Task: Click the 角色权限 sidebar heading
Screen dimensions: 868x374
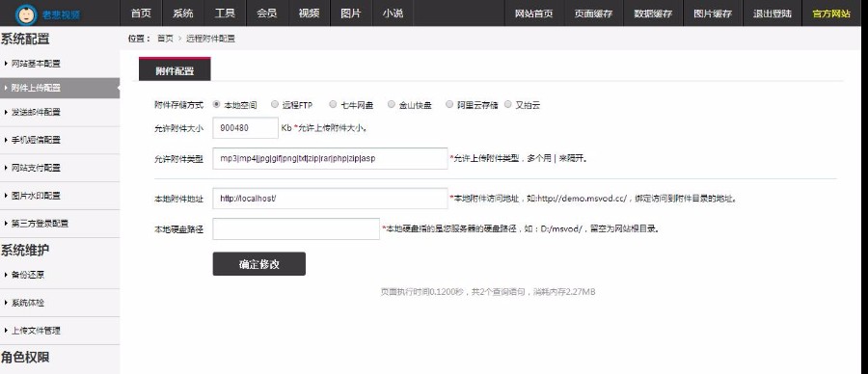Action: [25, 358]
